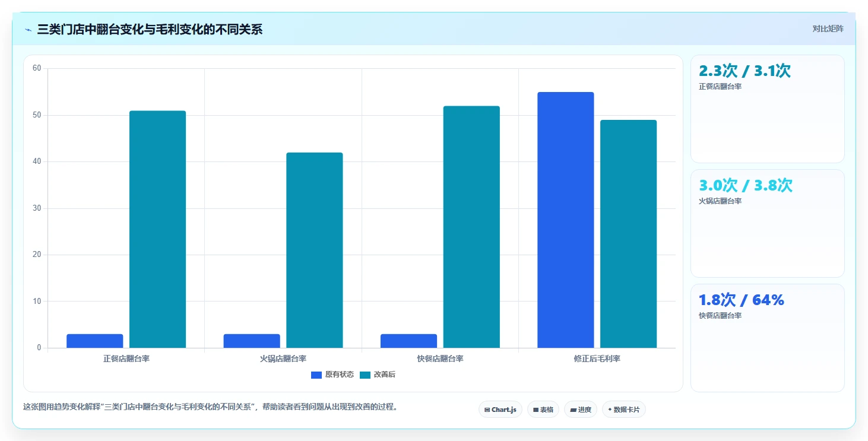Viewport: 868px width, 441px height.
Task: Click the blue 原有状态 legend color box
Action: 316,375
